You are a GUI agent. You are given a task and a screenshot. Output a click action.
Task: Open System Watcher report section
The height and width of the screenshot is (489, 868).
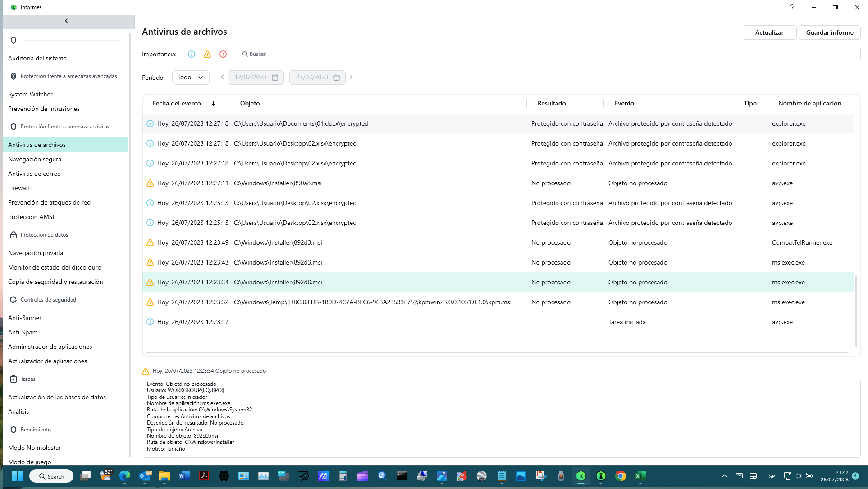(30, 94)
